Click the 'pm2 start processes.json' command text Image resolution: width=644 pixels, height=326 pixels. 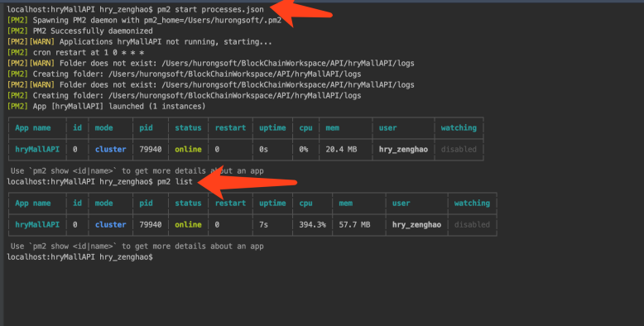211,9
